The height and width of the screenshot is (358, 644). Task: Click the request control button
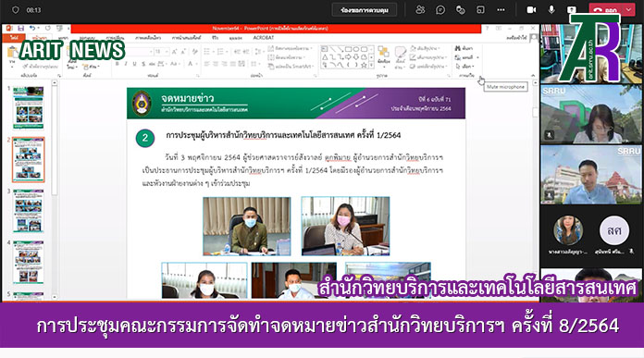[x=365, y=10]
